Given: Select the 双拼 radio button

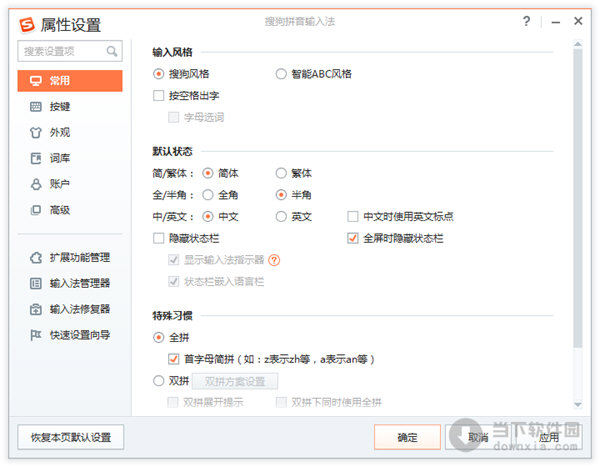Looking at the screenshot, I should click(158, 381).
